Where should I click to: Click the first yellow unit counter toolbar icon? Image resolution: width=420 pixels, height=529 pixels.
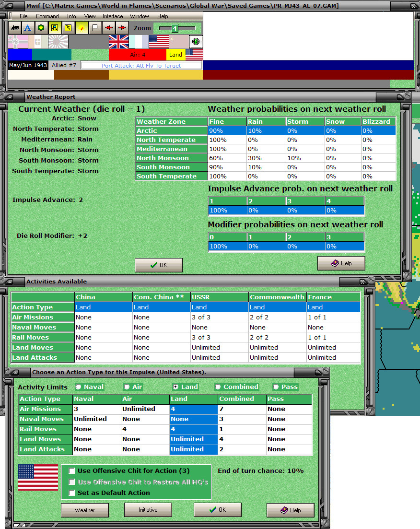click(x=55, y=28)
